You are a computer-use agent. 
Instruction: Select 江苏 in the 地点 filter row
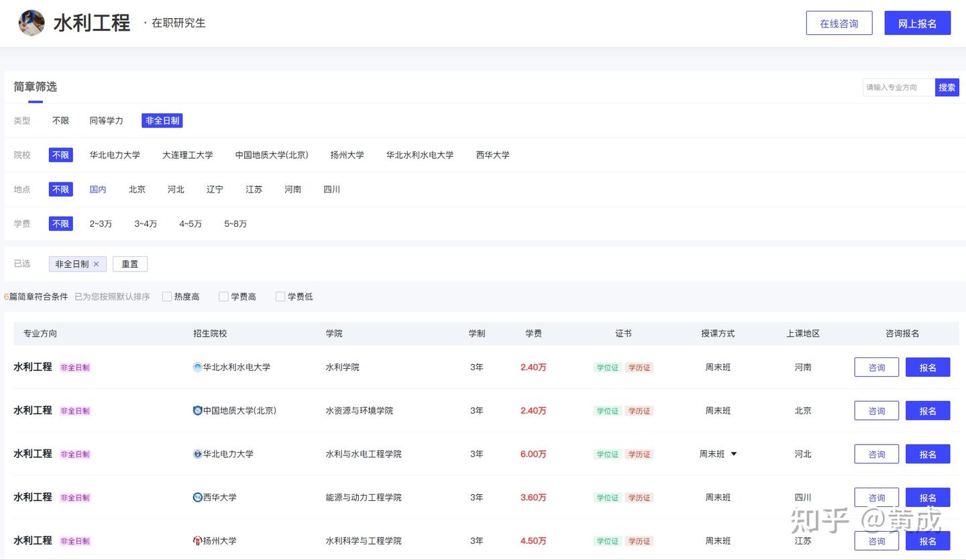(x=254, y=189)
